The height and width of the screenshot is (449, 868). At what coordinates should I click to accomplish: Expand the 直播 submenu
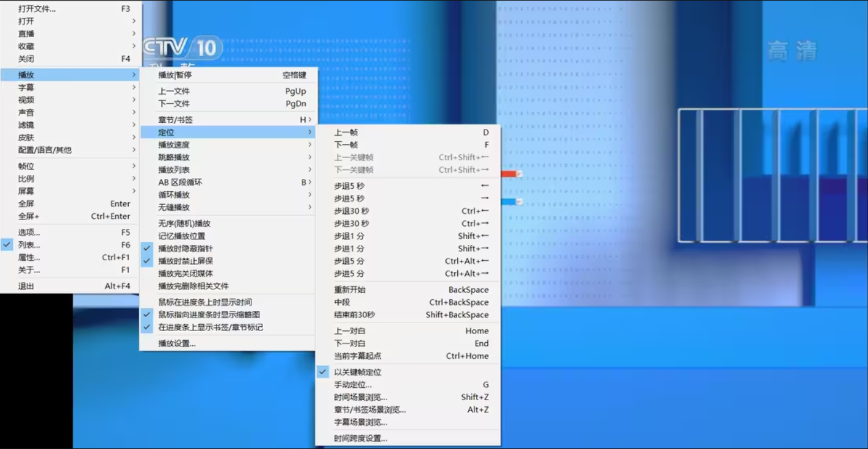[71, 34]
